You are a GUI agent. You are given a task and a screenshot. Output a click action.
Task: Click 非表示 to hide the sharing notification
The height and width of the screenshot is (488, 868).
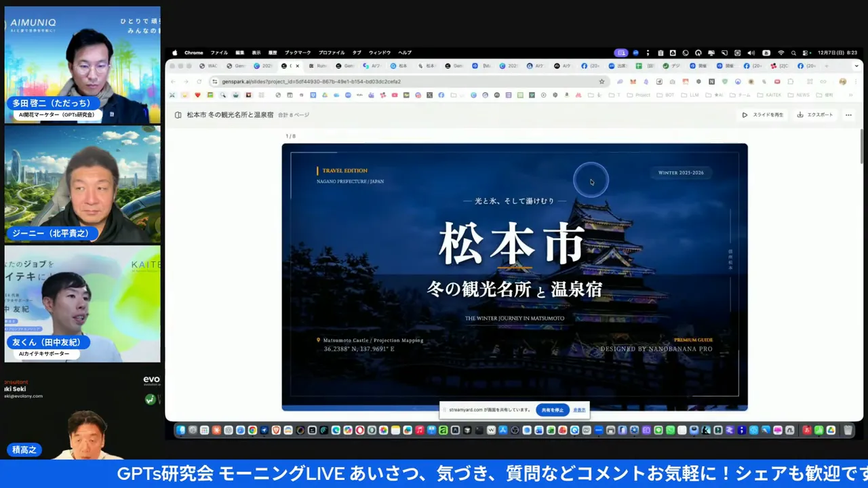point(579,409)
